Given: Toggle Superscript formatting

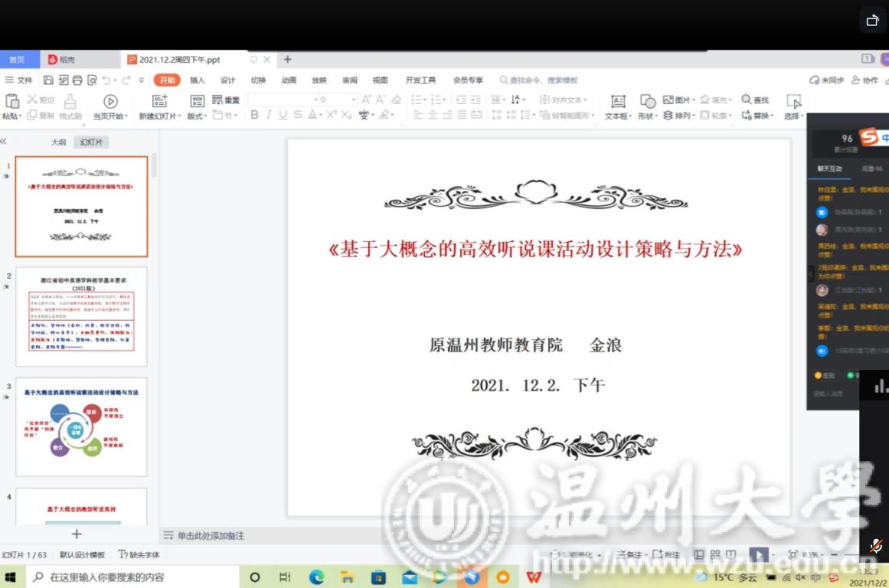Looking at the screenshot, I should [x=332, y=115].
